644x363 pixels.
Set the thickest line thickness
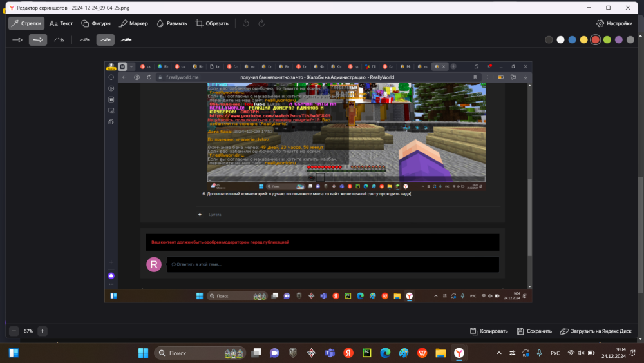coord(126,40)
